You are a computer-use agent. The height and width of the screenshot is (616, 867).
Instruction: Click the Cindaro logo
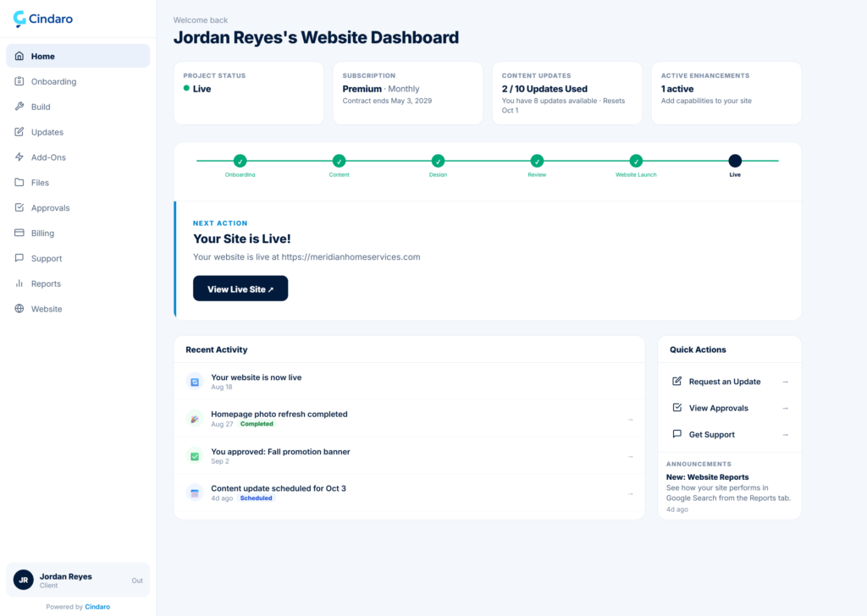[42, 19]
